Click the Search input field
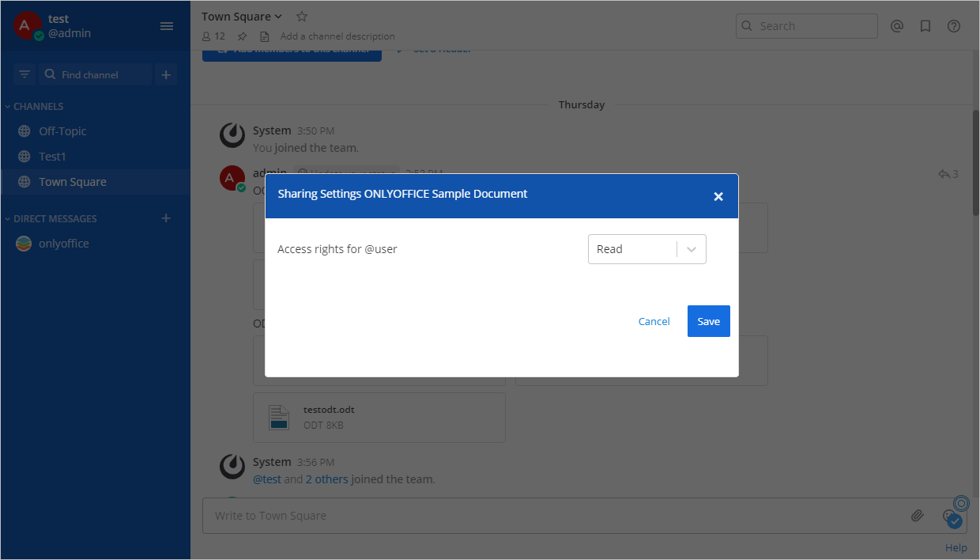980x560 pixels. pyautogui.click(x=814, y=26)
